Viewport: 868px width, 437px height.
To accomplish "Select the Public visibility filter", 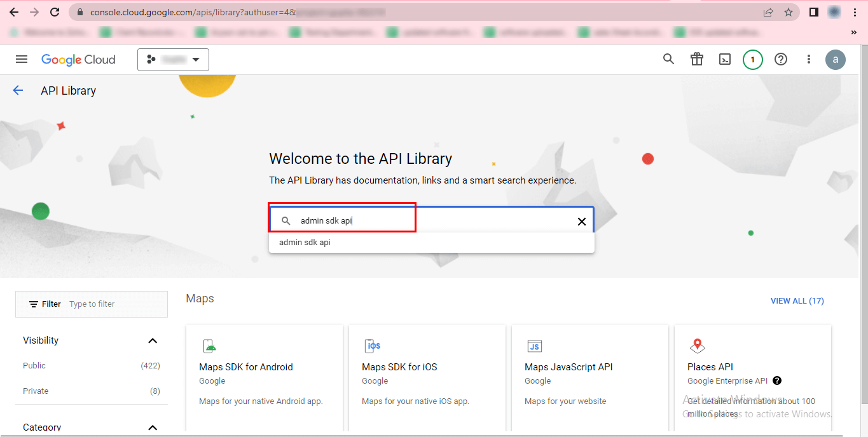I will pyautogui.click(x=34, y=366).
